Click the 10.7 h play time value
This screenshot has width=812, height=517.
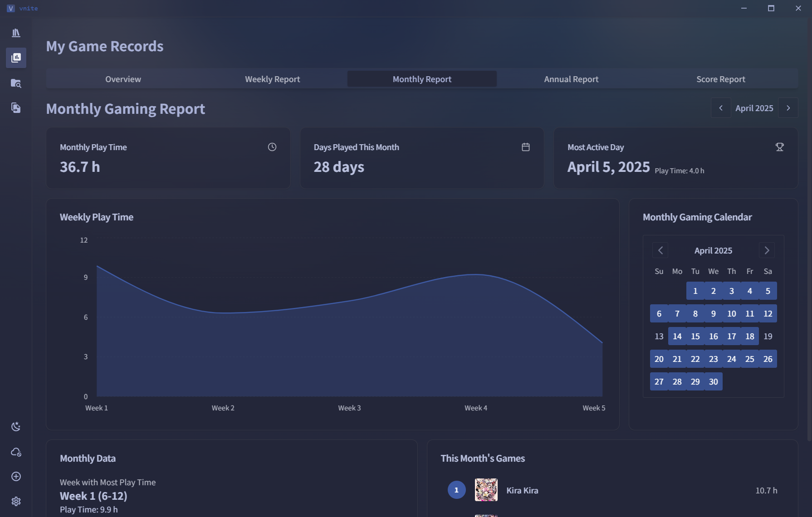(766, 490)
